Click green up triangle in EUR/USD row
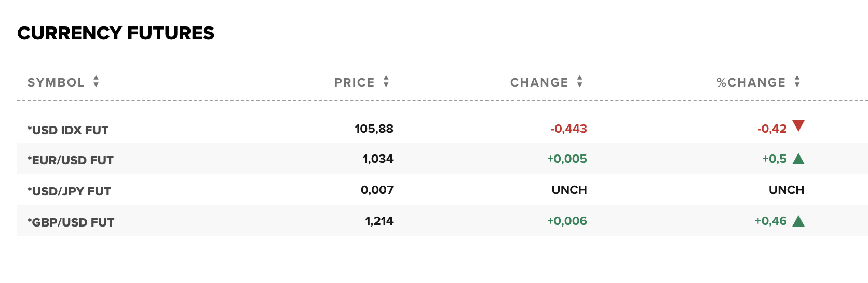This screenshot has width=868, height=283. click(799, 159)
